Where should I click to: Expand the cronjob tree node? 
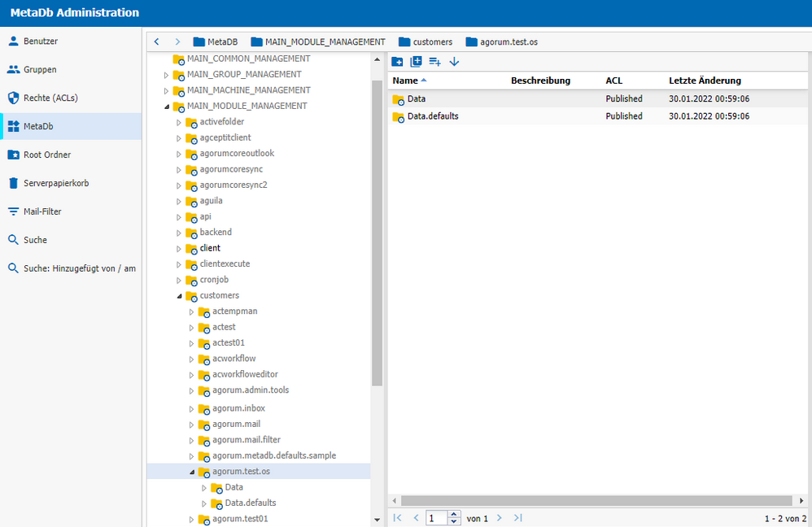coord(179,280)
